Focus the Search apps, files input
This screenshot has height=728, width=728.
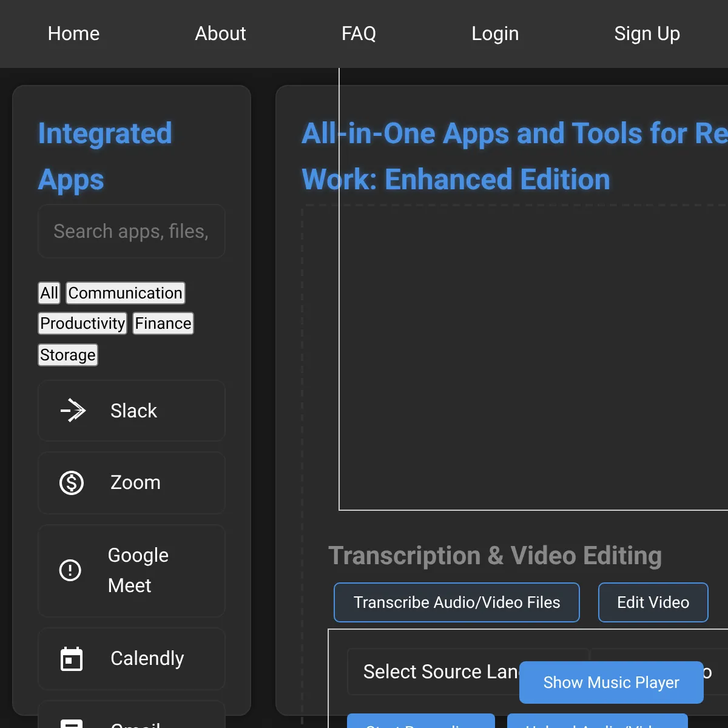pos(132,231)
